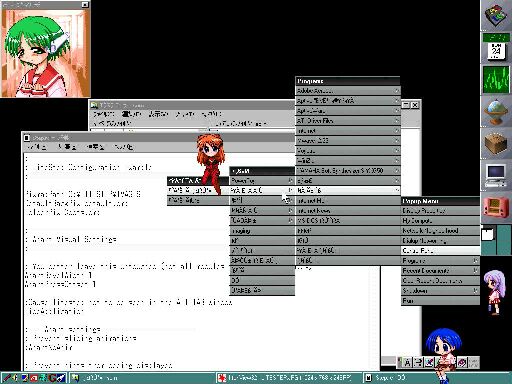The image size is (512, 384).
Task: Expand the Shutdown submenu arrow
Action: [x=475, y=290]
